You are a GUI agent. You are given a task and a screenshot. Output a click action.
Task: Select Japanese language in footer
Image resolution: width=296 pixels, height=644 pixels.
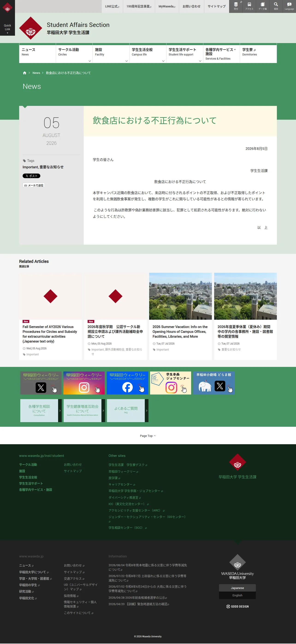237,588
